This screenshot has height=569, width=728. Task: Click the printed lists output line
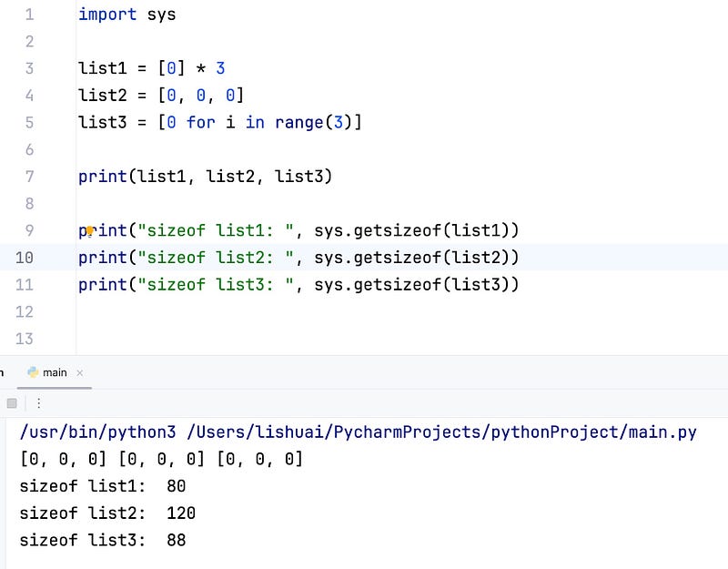pos(161,459)
